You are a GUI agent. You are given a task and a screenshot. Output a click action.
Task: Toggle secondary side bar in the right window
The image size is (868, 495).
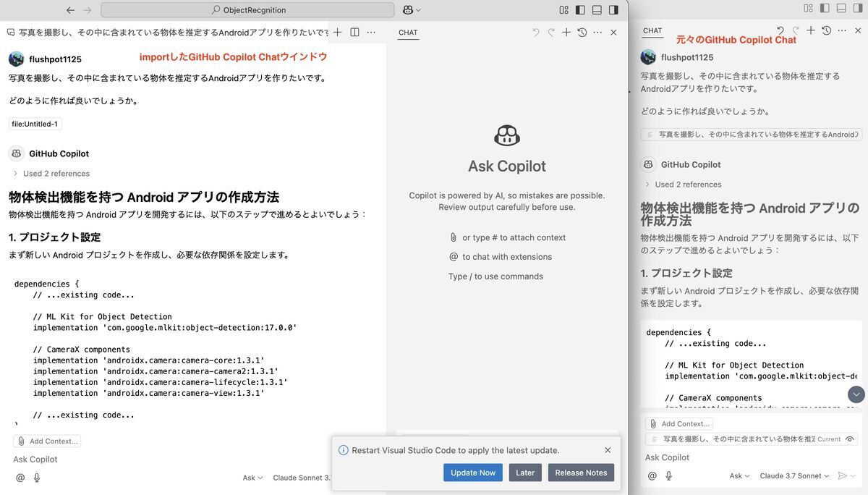tap(857, 8)
